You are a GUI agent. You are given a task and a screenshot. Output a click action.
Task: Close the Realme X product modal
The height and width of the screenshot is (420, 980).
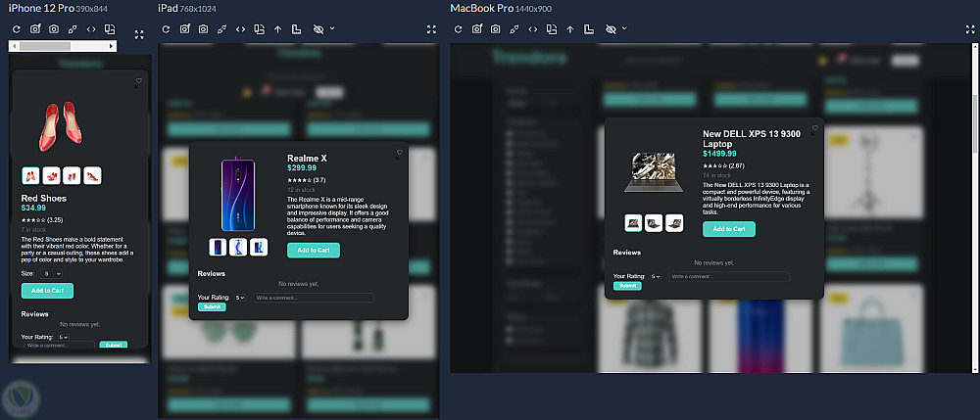pyautogui.click(x=397, y=159)
